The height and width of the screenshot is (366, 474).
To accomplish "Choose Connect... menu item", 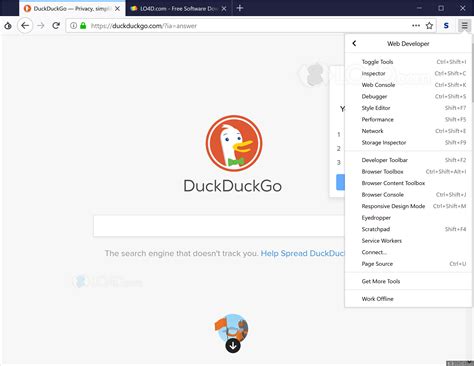I will 408,252.
